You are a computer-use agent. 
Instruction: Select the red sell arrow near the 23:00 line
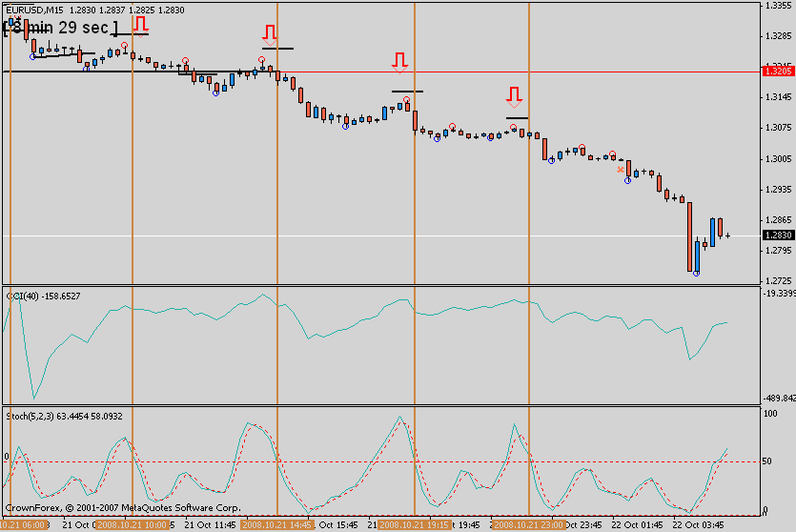tap(514, 97)
